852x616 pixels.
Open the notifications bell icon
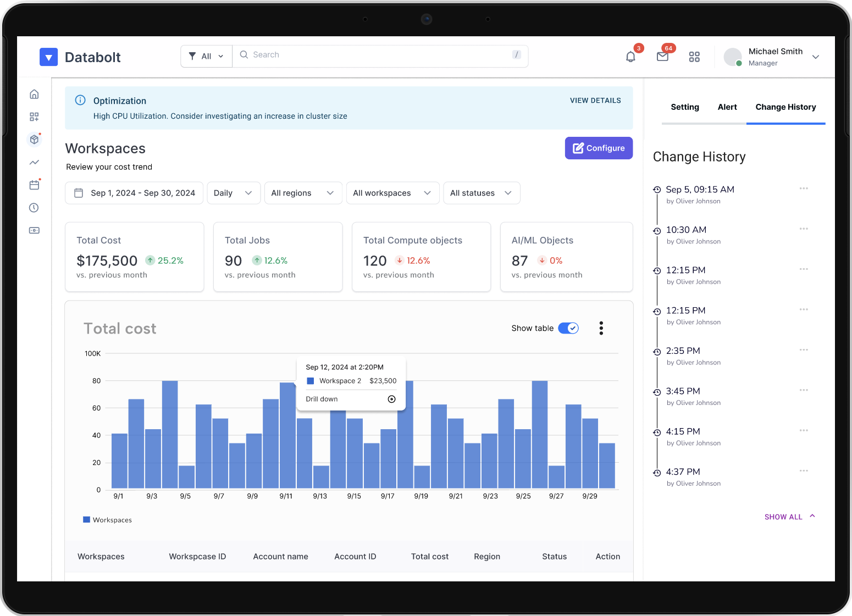click(630, 57)
